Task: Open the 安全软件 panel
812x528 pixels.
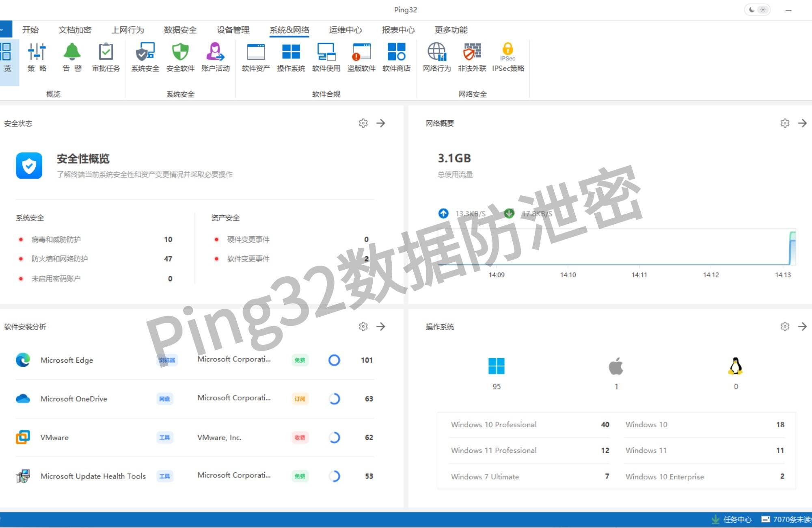Action: click(x=180, y=58)
